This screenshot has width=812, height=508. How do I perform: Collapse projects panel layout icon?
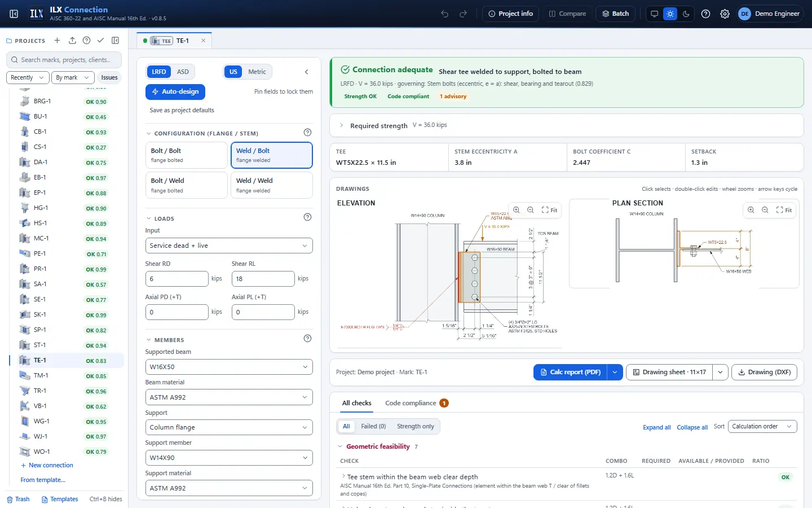(116, 41)
